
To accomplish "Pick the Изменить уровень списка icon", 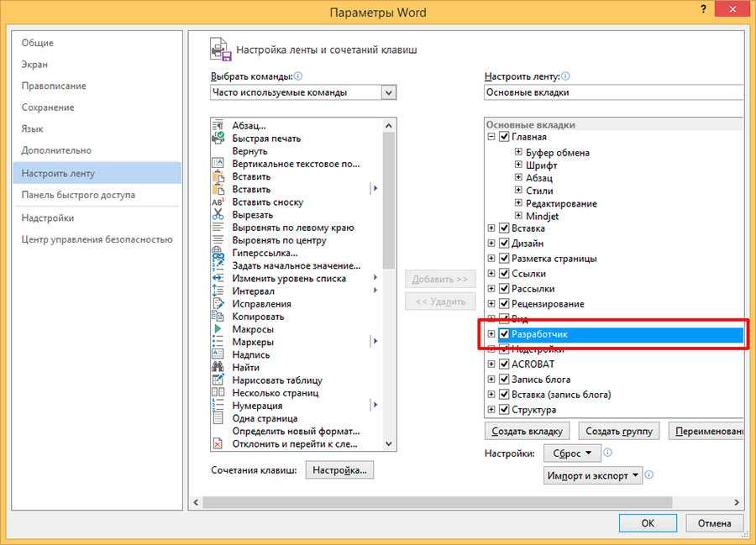I will coord(218,278).
